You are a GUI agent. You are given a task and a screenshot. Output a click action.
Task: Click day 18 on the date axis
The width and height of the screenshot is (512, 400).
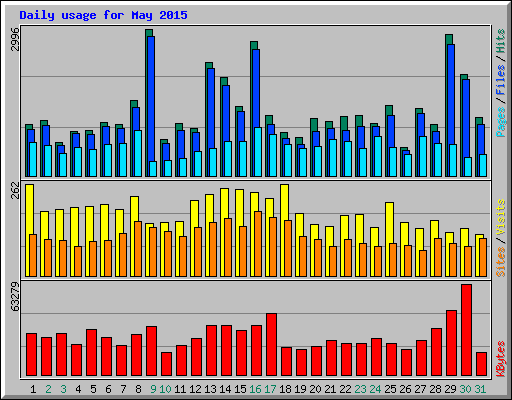[285, 389]
